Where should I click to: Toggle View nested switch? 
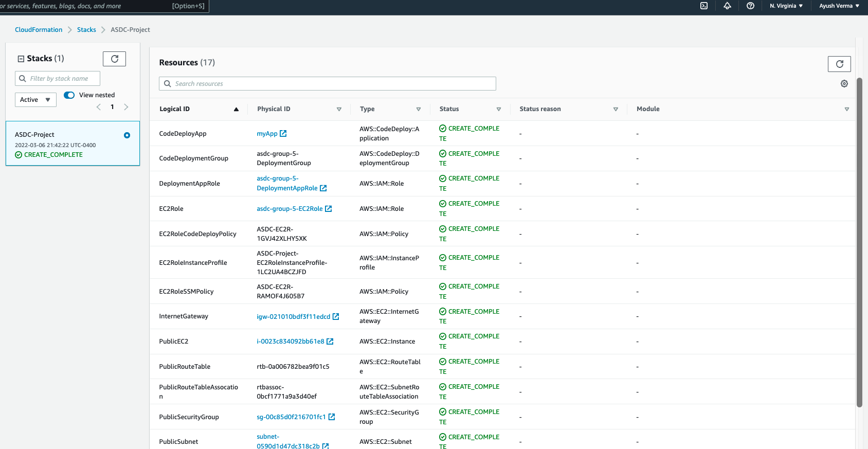tap(69, 95)
